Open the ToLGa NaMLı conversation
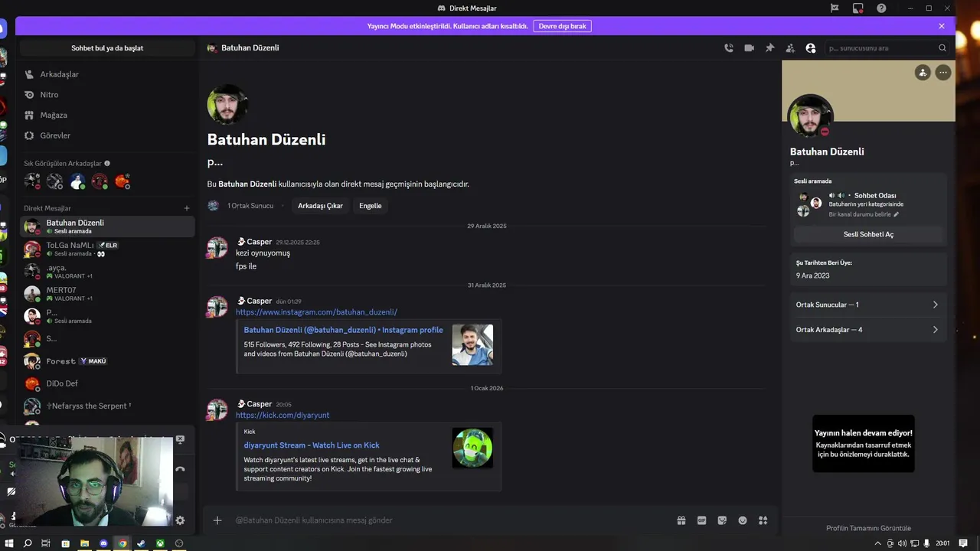980x551 pixels. click(107, 249)
